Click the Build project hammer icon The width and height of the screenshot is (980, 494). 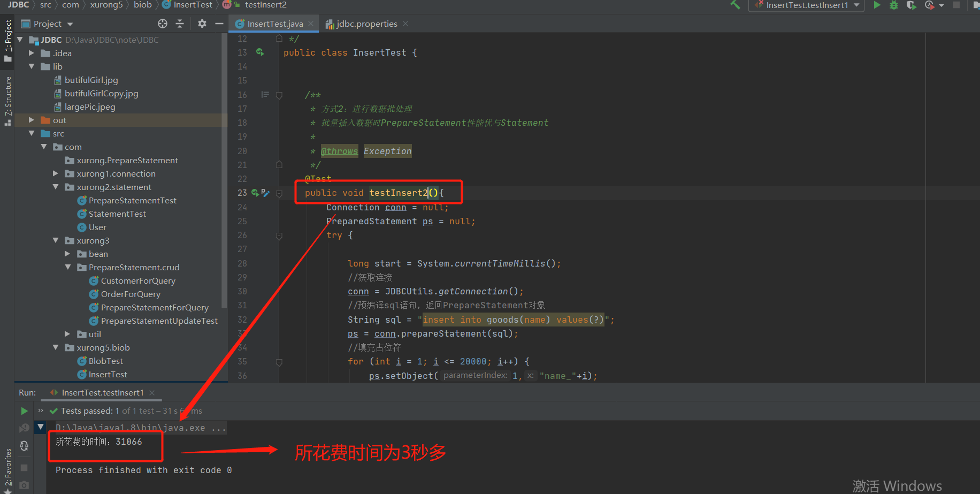coord(735,5)
